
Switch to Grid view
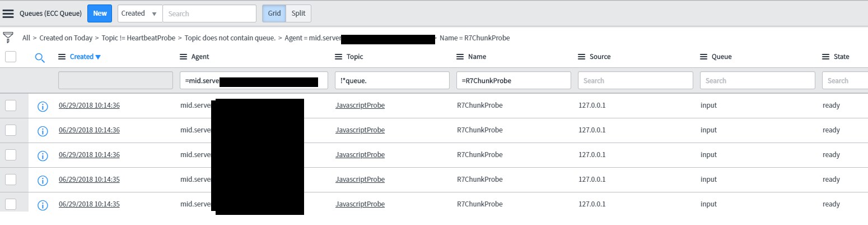click(274, 13)
